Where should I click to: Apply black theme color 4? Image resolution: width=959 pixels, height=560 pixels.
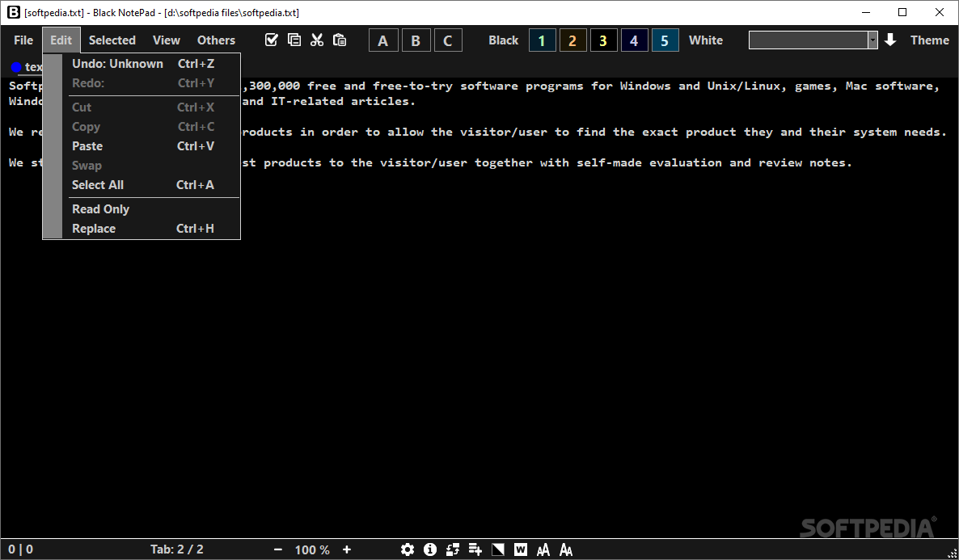pos(634,40)
